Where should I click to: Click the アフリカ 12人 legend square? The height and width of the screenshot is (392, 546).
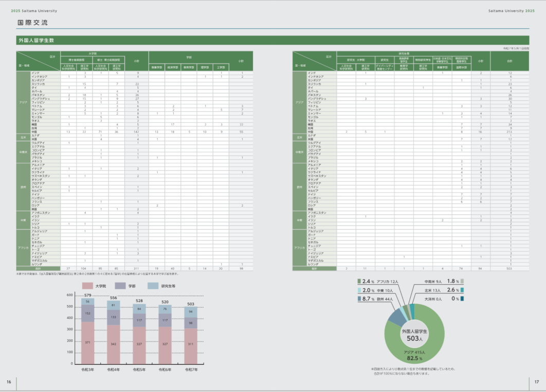point(359,282)
